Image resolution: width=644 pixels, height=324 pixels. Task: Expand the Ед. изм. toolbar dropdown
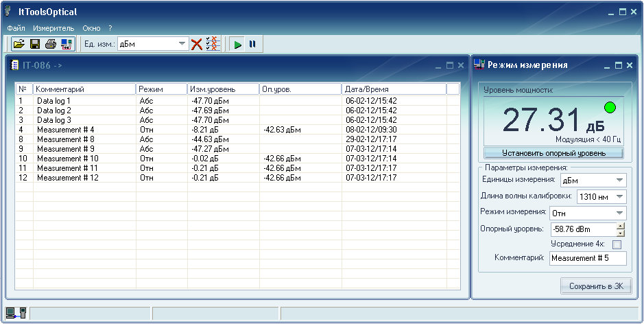tap(182, 44)
